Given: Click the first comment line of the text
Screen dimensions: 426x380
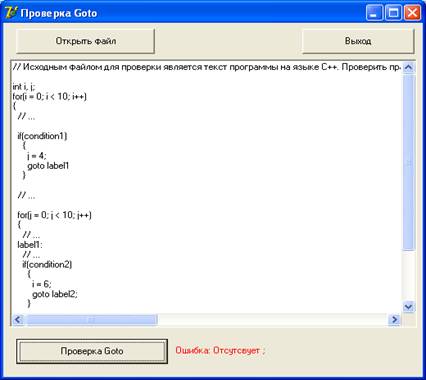Looking at the screenshot, I should pos(207,67).
